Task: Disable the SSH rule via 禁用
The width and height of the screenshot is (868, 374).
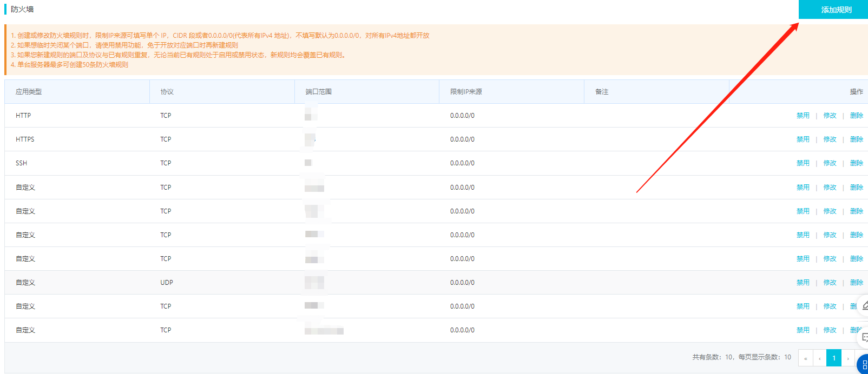Action: coord(803,163)
